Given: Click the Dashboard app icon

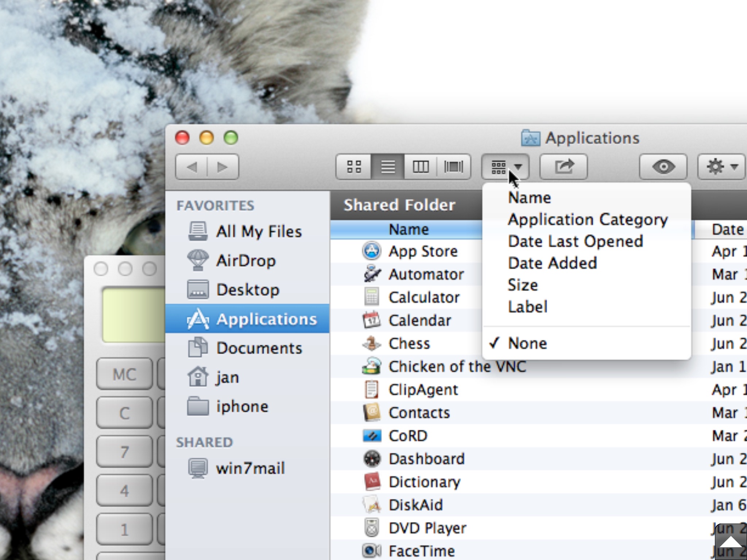Looking at the screenshot, I should pos(372,459).
